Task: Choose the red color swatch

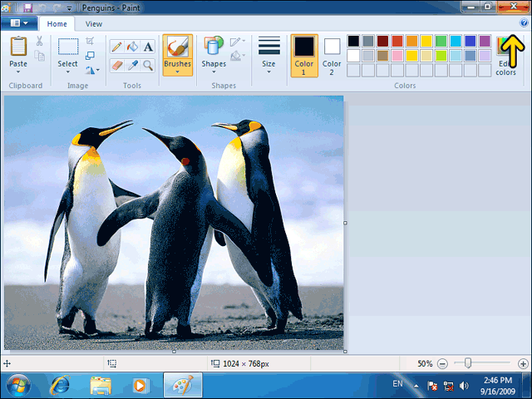Action: pyautogui.click(x=397, y=41)
